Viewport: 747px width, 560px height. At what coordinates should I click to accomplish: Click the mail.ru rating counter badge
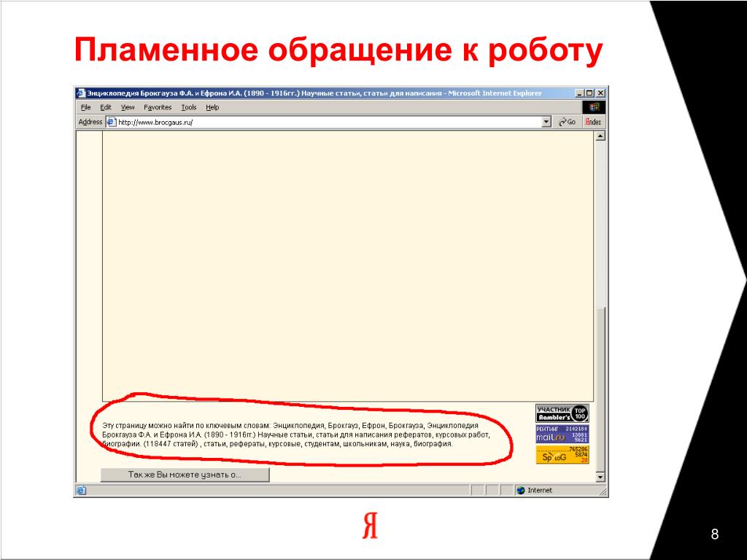tap(562, 435)
